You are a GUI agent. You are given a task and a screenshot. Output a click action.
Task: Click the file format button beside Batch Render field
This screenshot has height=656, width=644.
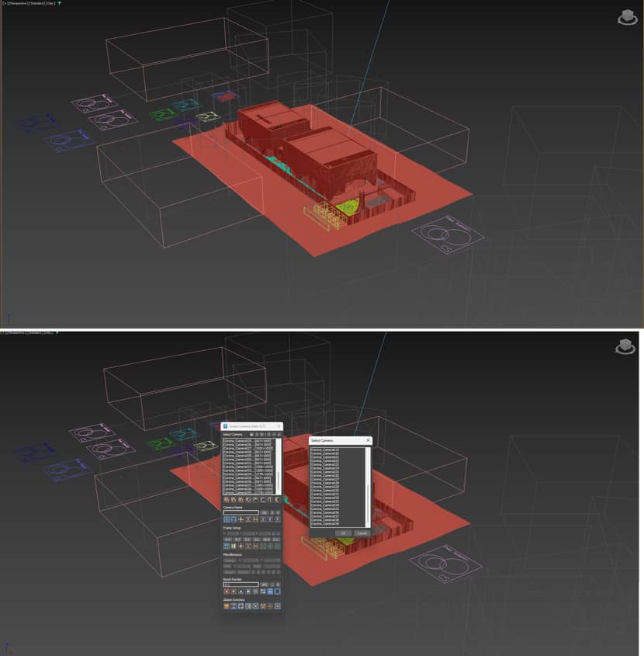click(x=265, y=585)
